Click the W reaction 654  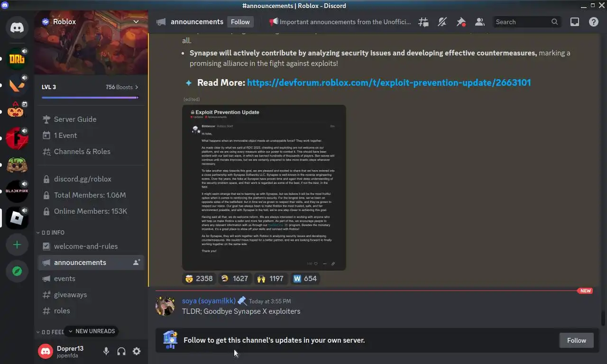tap(305, 279)
